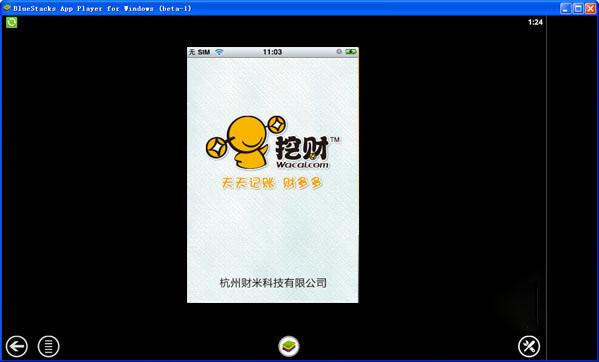
Task: Close the BlueStacks App Player window
Action: 591,8
